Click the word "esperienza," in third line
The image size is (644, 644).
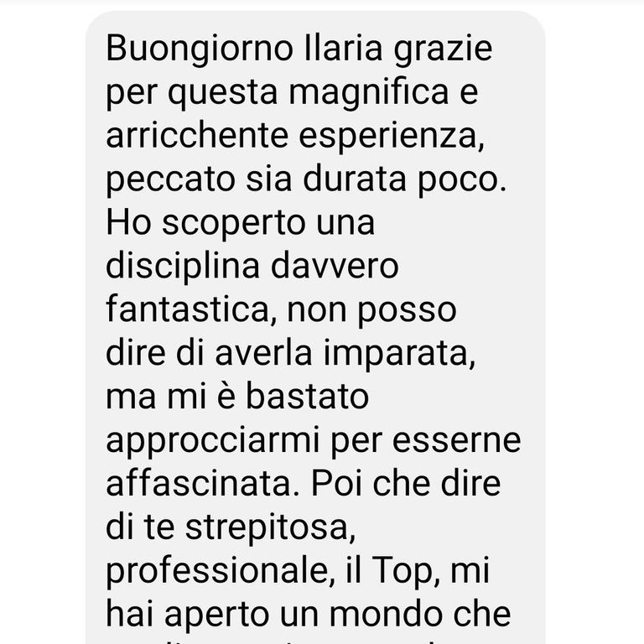392,138
